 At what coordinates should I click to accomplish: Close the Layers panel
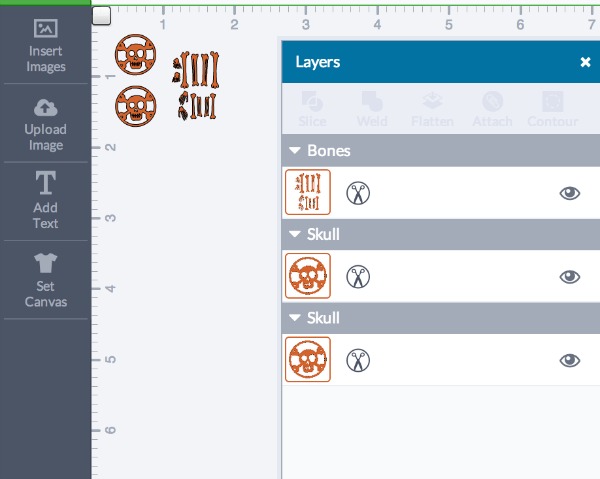[x=585, y=62]
